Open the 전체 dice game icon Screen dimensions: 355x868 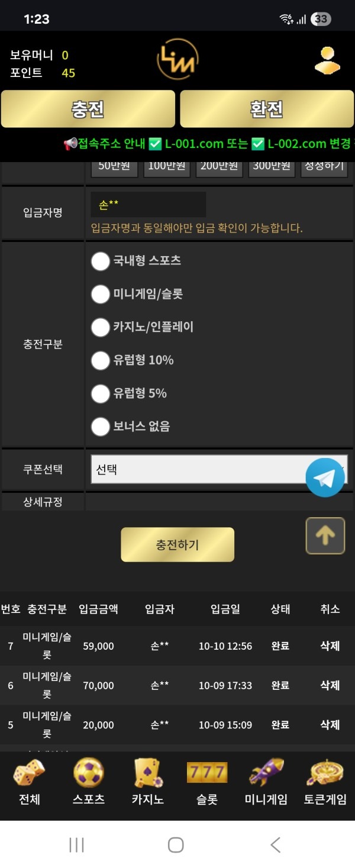click(28, 773)
